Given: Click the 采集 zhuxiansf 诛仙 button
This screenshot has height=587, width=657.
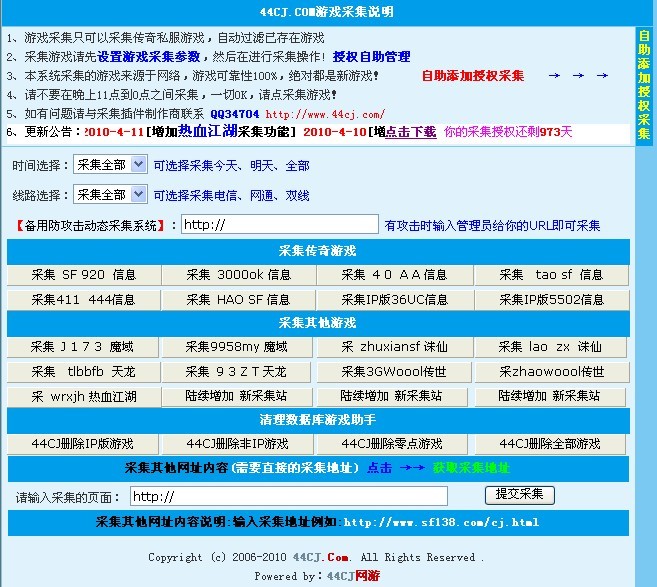Looking at the screenshot, I should pos(395,347).
